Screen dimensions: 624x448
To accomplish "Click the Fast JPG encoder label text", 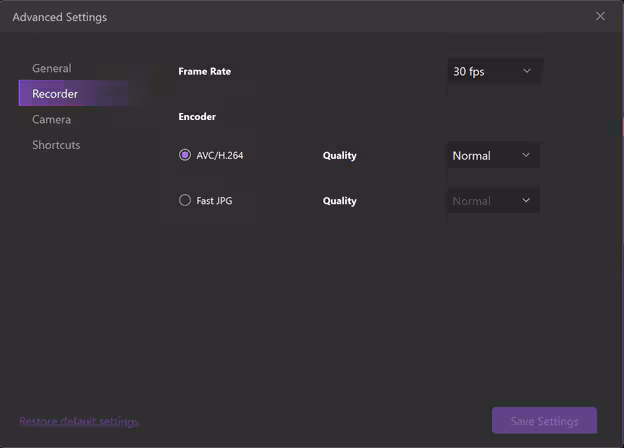I will tap(214, 201).
